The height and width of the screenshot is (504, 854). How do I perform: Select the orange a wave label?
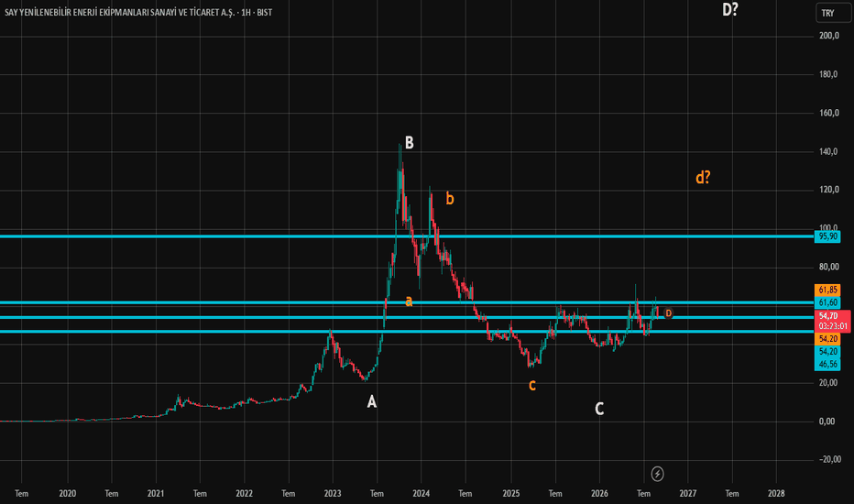[409, 301]
